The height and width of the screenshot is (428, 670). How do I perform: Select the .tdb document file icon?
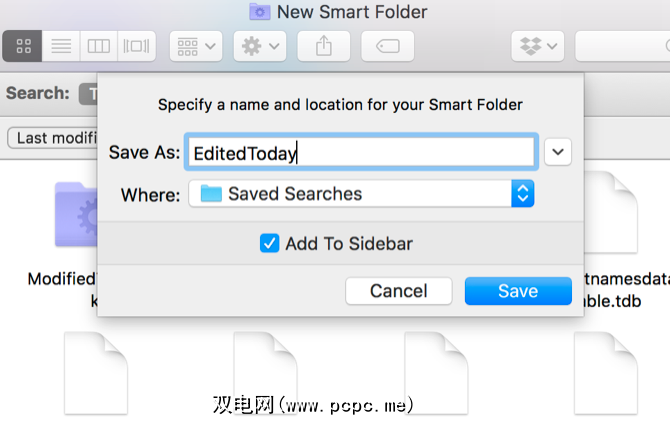(x=606, y=215)
